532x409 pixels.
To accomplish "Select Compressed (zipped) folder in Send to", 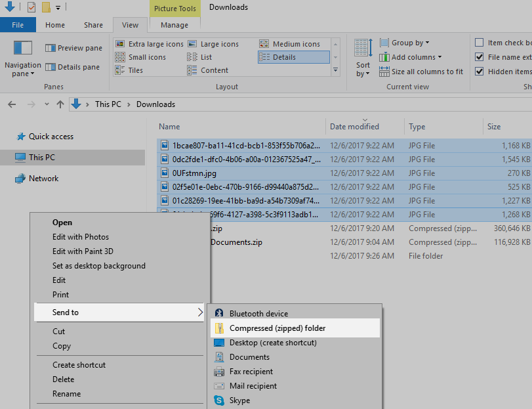I will pos(276,328).
